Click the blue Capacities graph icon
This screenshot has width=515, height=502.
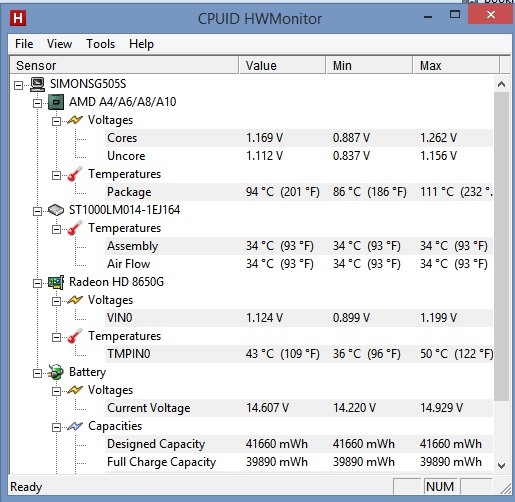coord(75,426)
